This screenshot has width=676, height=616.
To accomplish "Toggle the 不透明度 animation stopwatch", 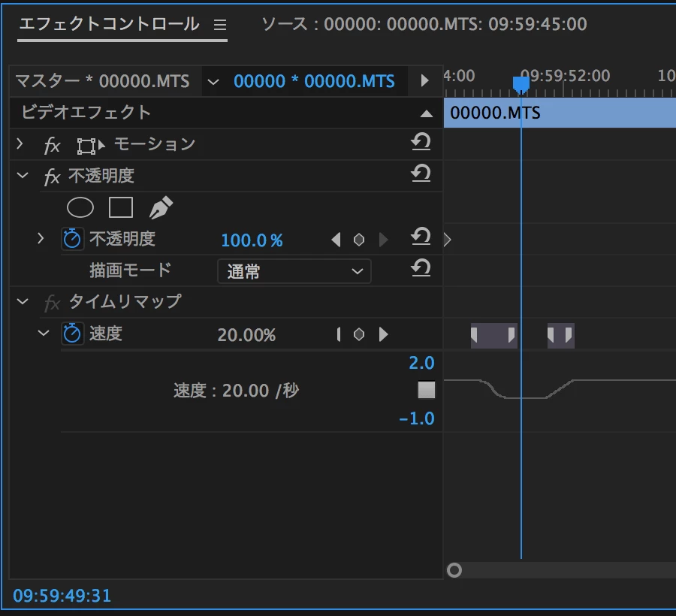I will (72, 239).
